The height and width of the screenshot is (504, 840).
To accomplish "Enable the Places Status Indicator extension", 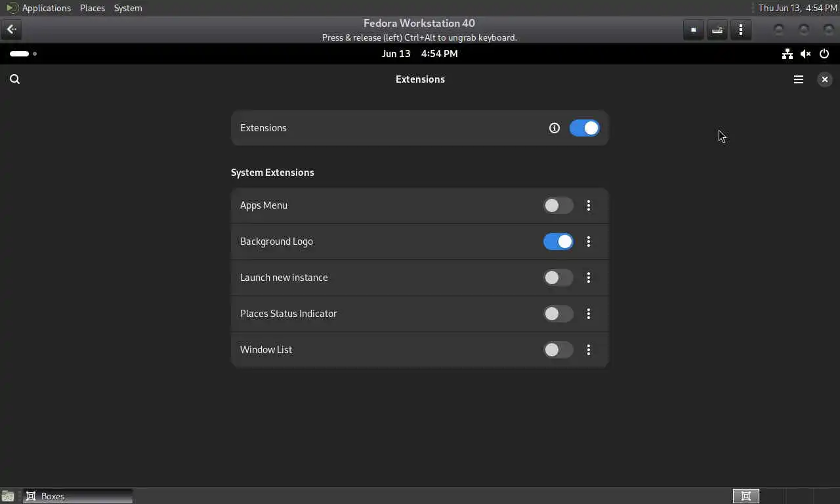I will 558,314.
